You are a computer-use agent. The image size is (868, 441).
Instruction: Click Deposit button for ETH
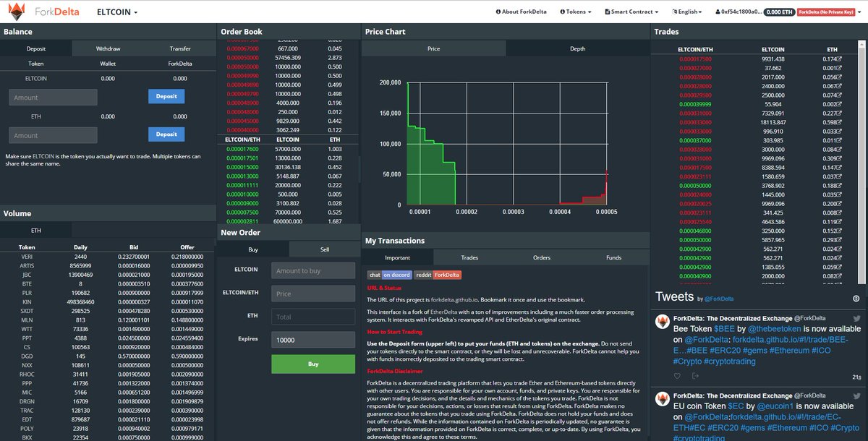166,134
